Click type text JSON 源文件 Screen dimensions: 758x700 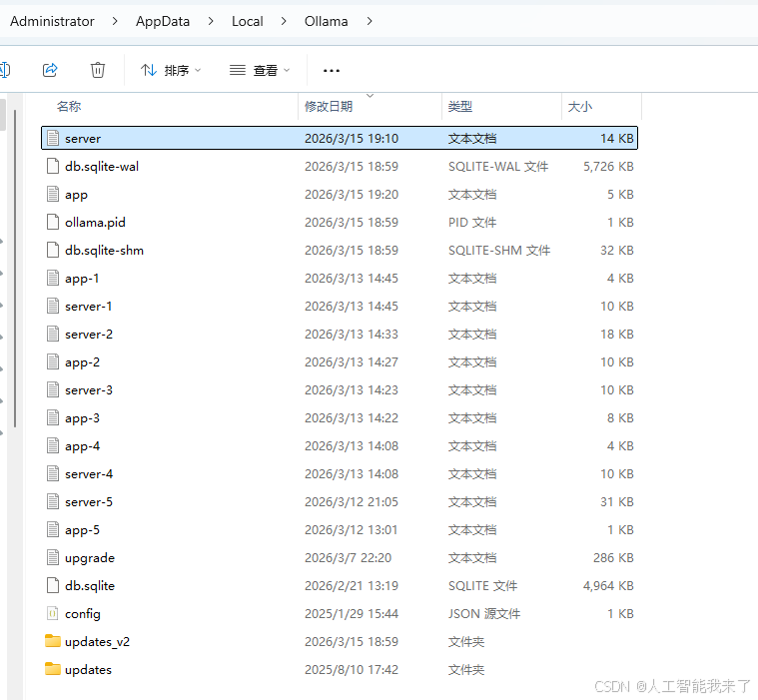[x=484, y=614]
